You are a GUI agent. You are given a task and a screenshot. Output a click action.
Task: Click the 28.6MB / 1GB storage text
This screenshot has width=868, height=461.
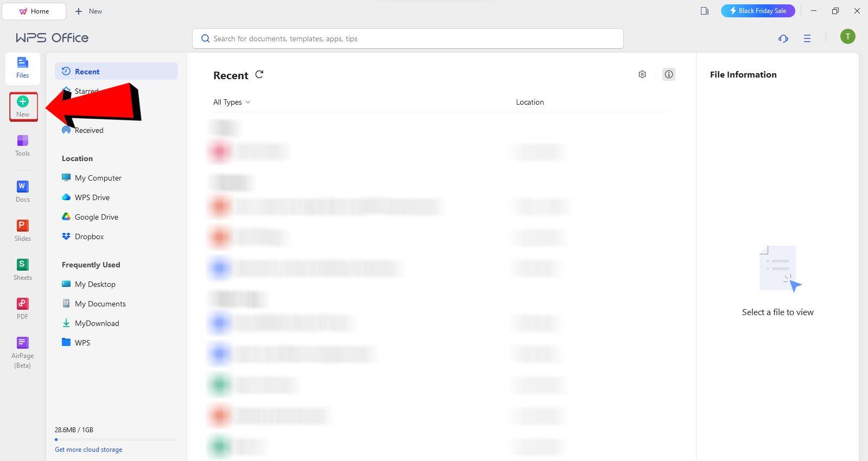[x=74, y=430]
